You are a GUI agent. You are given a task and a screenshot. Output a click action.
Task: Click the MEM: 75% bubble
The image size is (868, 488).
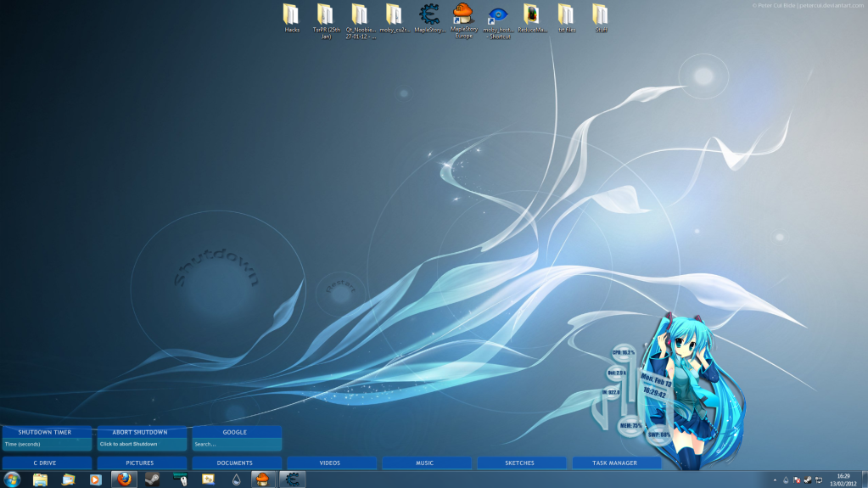coord(630,425)
